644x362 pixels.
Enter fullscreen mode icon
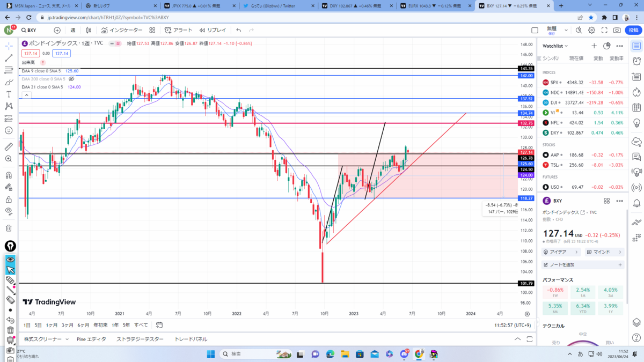(605, 30)
